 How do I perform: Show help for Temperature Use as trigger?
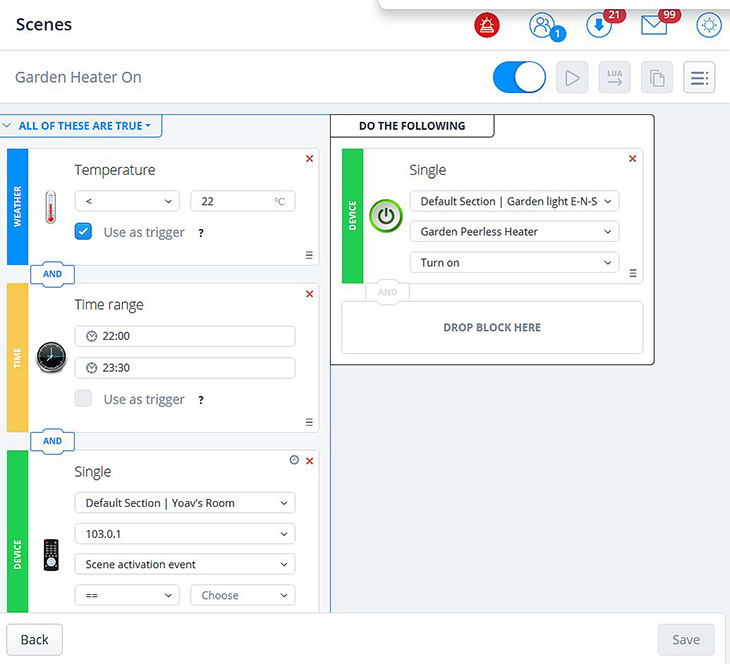point(201,233)
